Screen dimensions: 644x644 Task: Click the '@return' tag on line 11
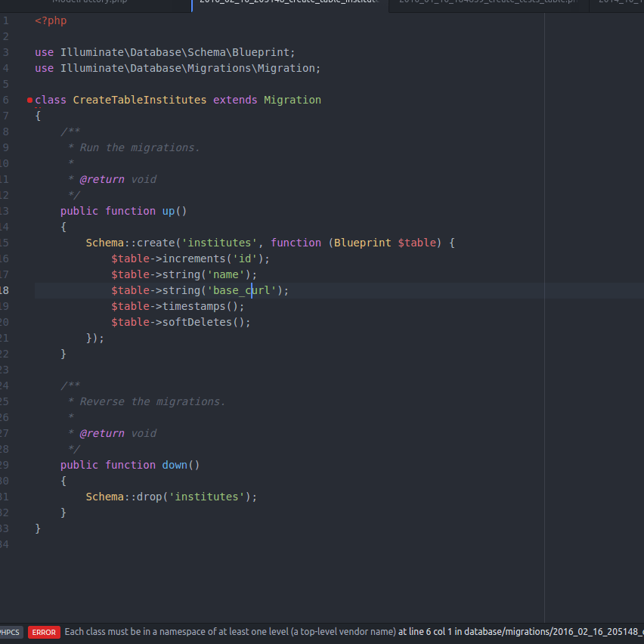click(102, 179)
